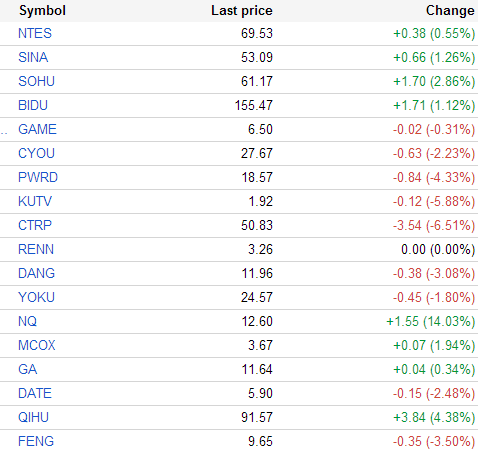Select SOHU last price 61.17

pos(257,81)
